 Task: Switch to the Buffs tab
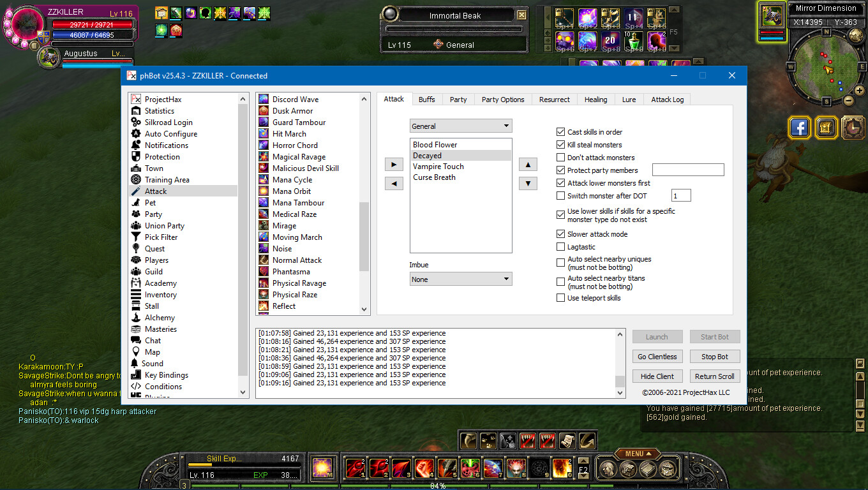426,100
